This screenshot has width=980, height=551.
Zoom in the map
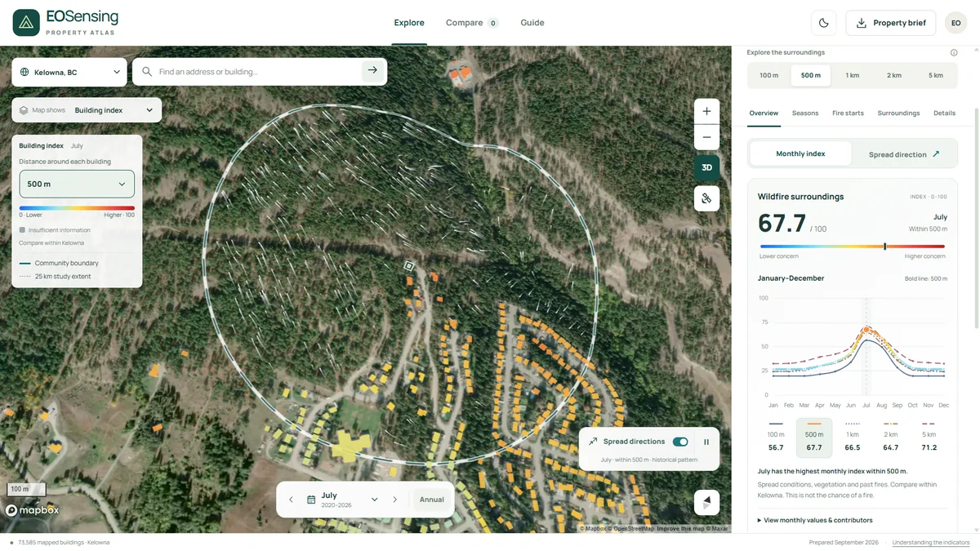(706, 111)
